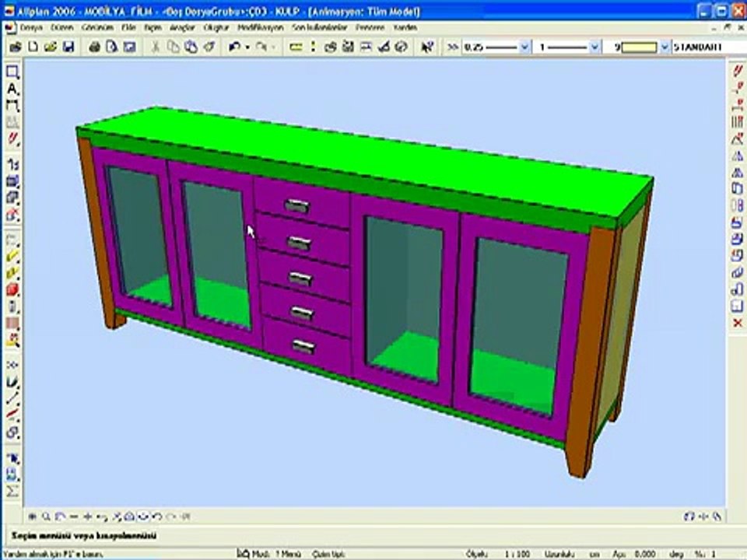This screenshot has height=560, width=747.
Task: Click the Copy icon in toolbar
Action: click(x=174, y=47)
